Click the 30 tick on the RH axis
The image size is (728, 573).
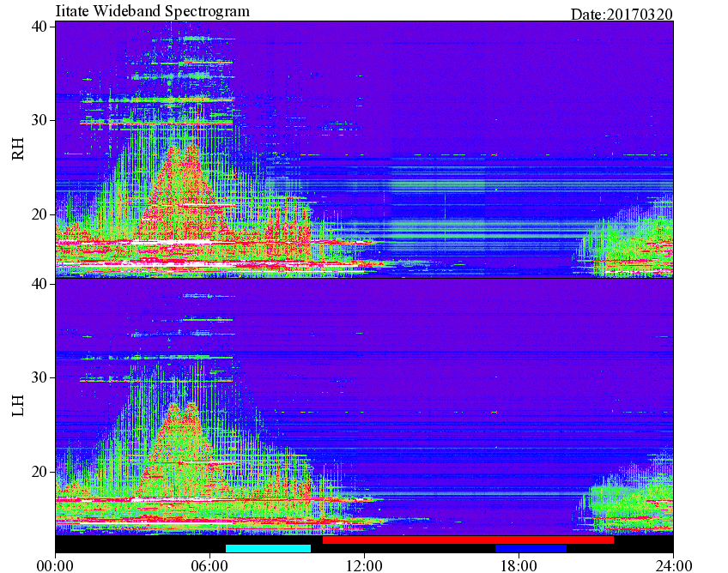[39, 120]
